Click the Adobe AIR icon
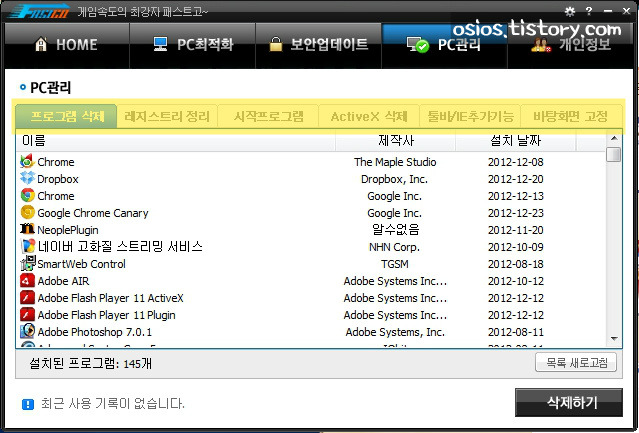 click(x=27, y=281)
